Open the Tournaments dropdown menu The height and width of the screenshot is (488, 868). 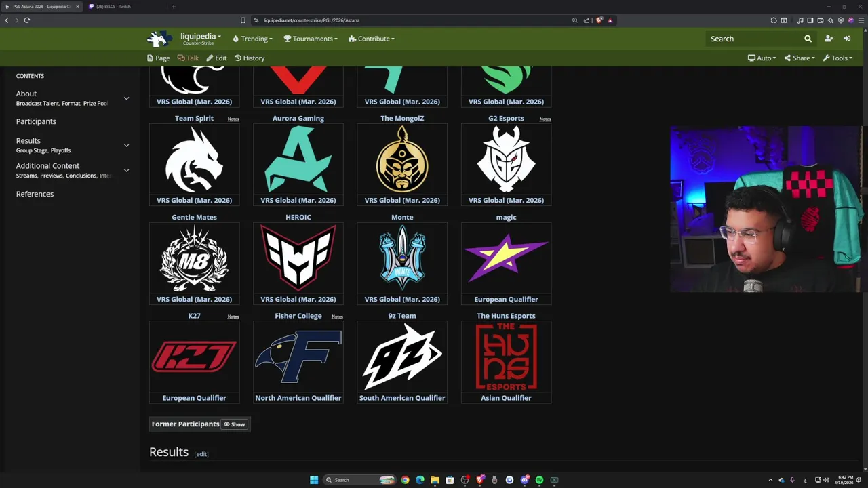(311, 39)
